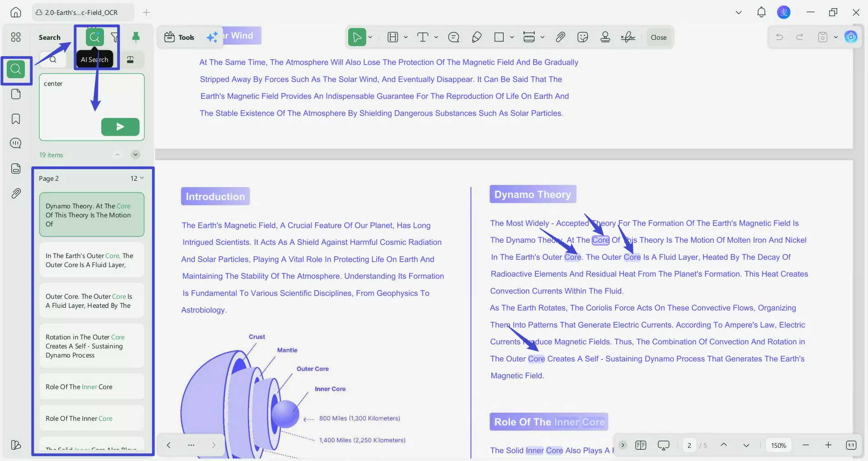Close the annotation toolbar
Image resolution: width=868 pixels, height=461 pixels.
658,37
